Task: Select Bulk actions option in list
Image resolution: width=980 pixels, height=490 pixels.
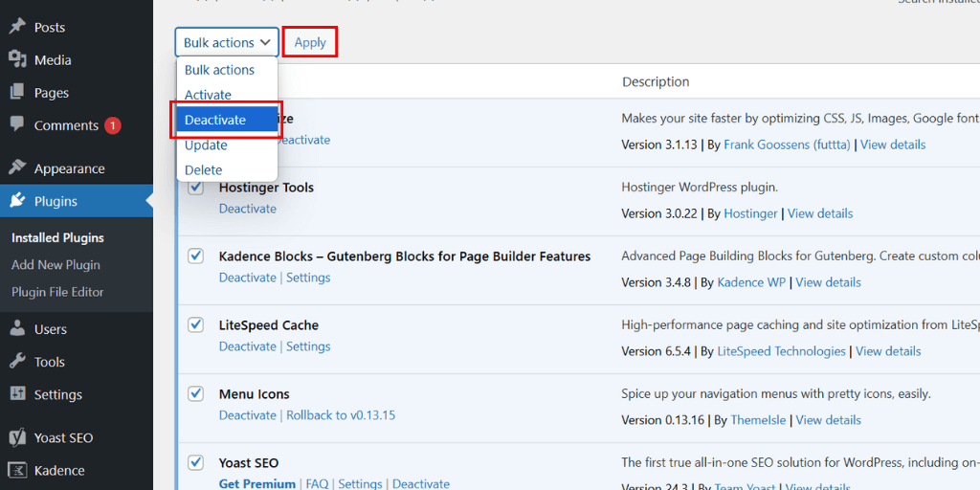Action: 227,70
